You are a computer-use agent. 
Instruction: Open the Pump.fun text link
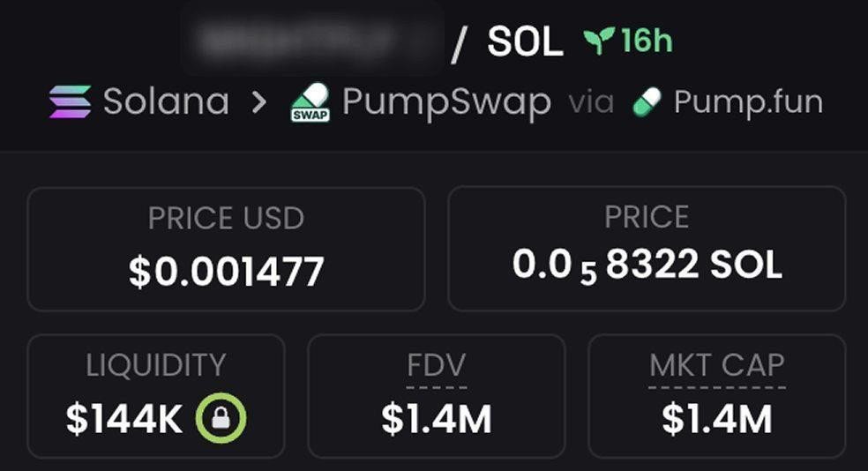coord(748,102)
